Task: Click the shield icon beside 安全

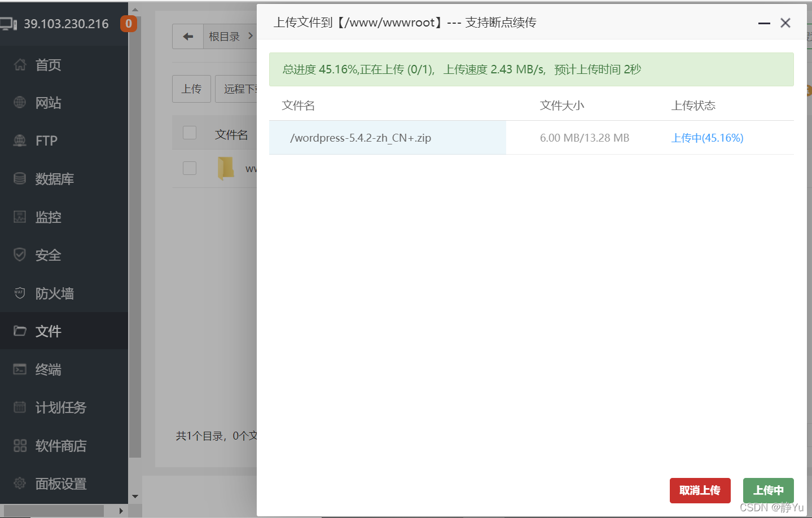Action: 20,254
